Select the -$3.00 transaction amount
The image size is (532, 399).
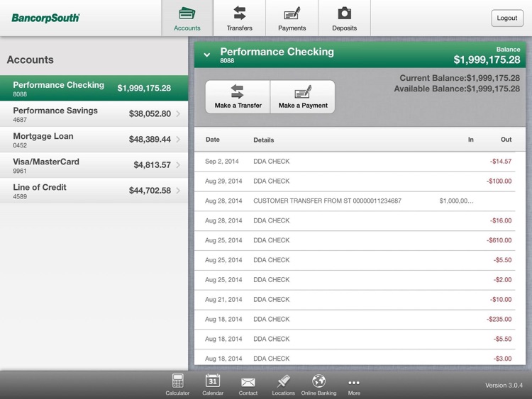coord(502,359)
